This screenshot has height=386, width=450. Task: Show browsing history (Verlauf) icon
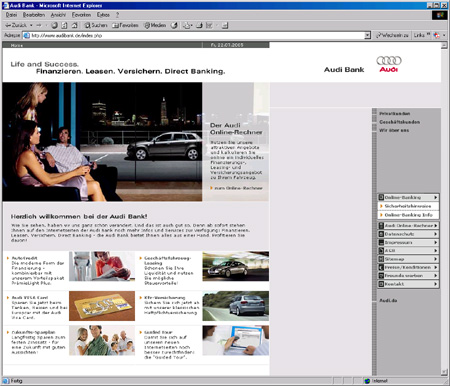(x=174, y=25)
